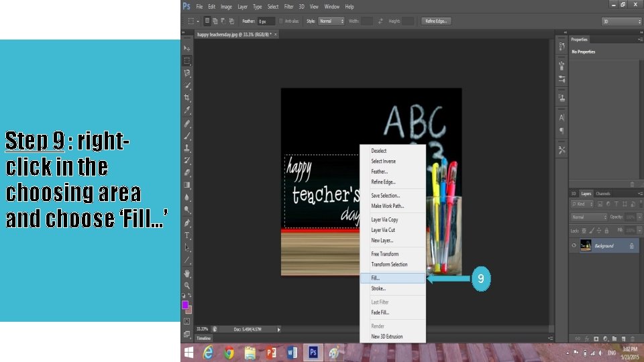
Task: Open status bar info arrow menu
Action: [278, 329]
